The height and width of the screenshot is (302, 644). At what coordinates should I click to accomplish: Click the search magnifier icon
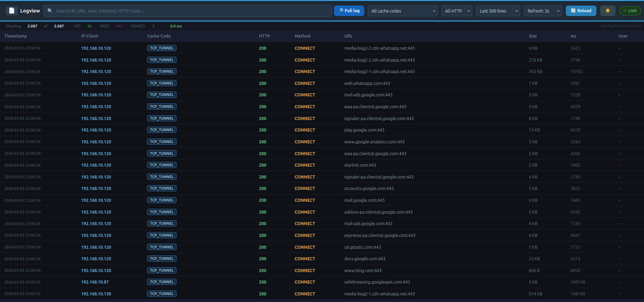pyautogui.click(x=50, y=11)
